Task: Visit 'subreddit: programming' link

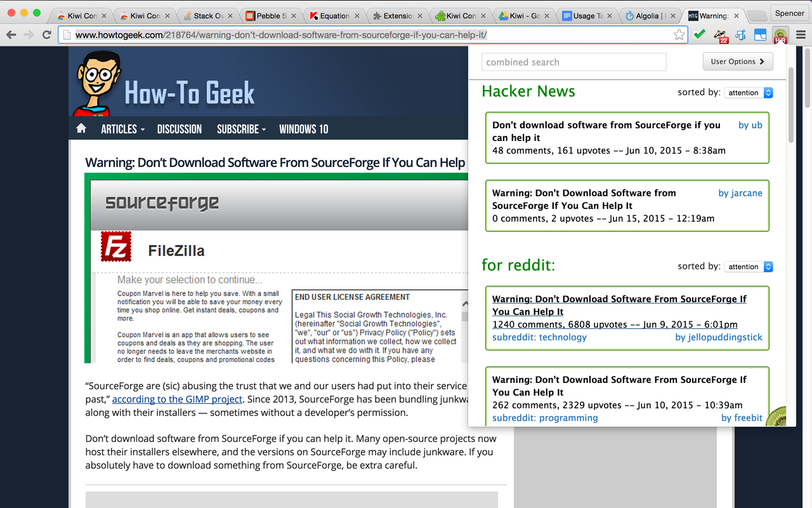Action: 545,418
